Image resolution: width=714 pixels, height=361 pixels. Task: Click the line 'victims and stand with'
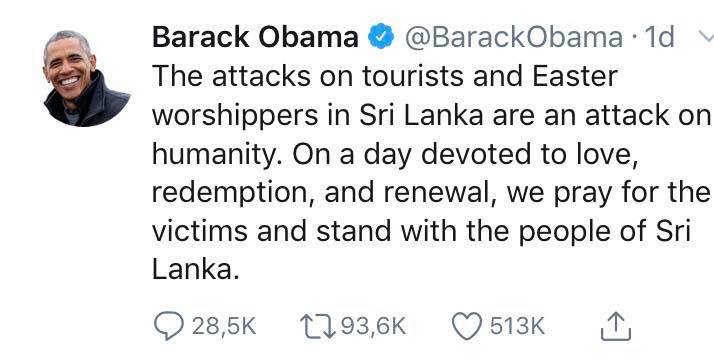[x=422, y=232]
